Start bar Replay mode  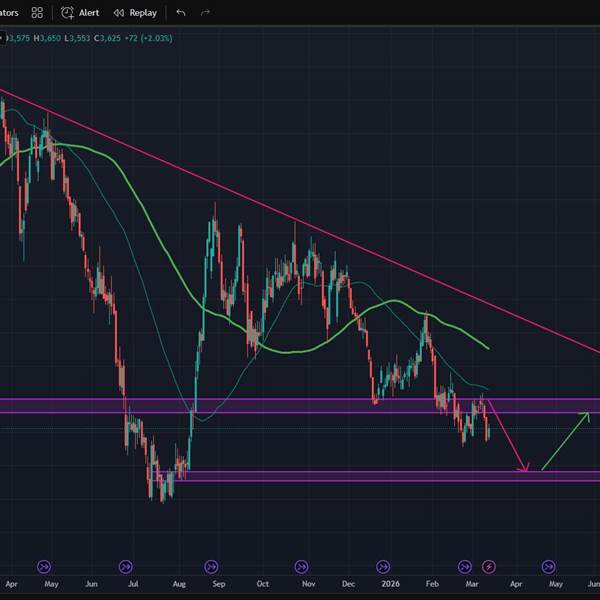134,13
